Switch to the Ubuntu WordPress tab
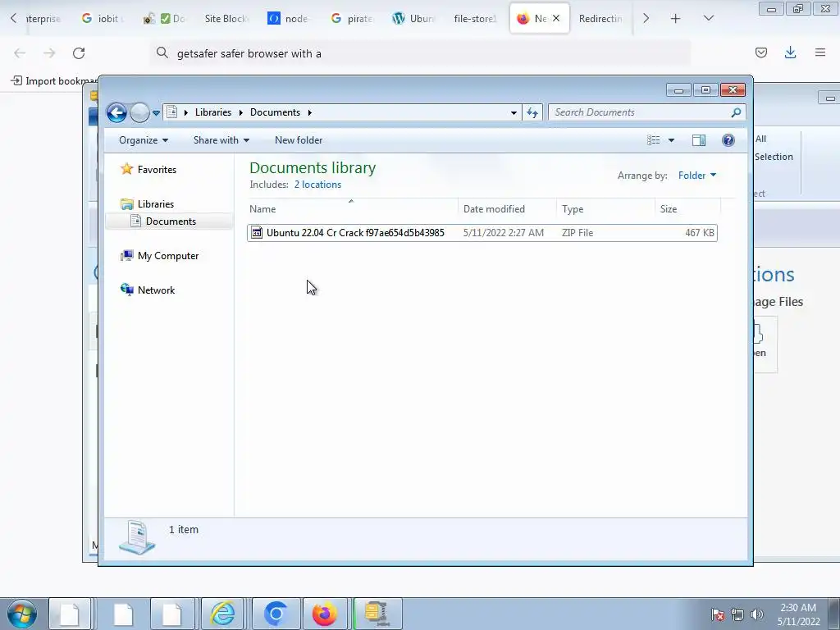This screenshot has height=630, width=840. (x=413, y=18)
